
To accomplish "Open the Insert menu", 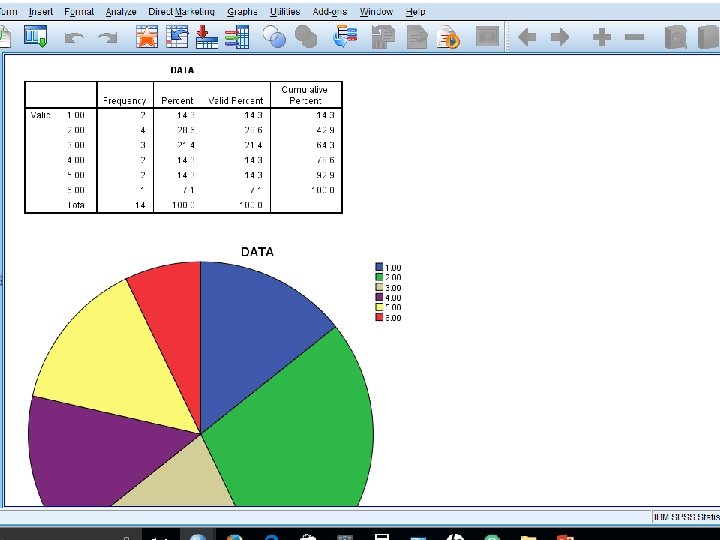I will [41, 12].
